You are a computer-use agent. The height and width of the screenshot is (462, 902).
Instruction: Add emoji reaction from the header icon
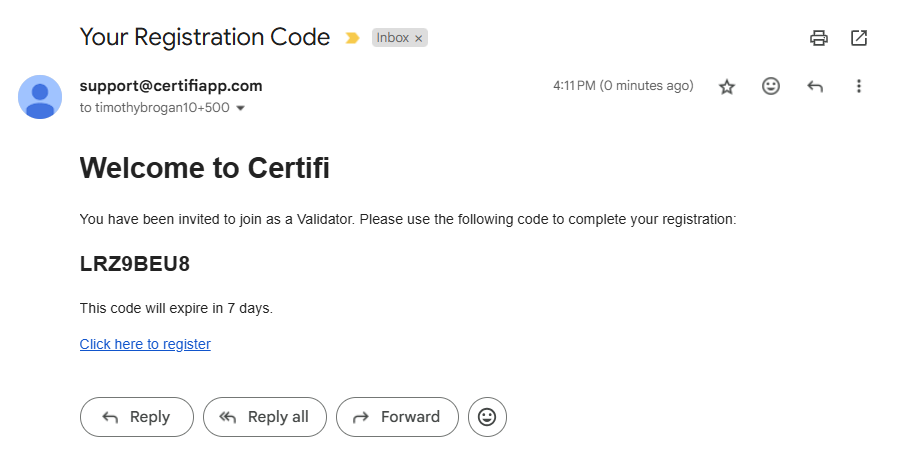pyautogui.click(x=771, y=87)
